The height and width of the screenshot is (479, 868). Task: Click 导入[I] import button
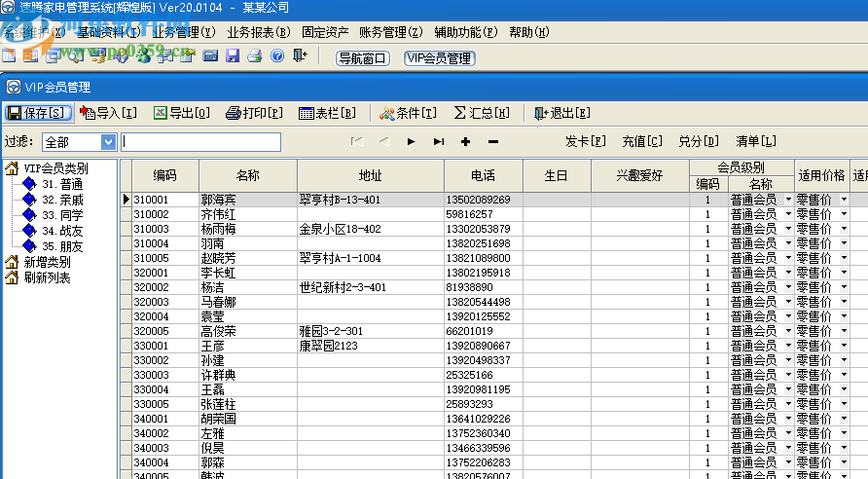[109, 113]
